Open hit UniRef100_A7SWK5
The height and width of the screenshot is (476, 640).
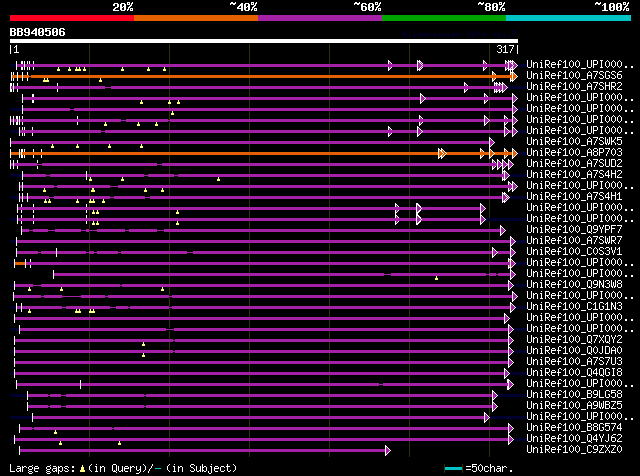(574, 142)
